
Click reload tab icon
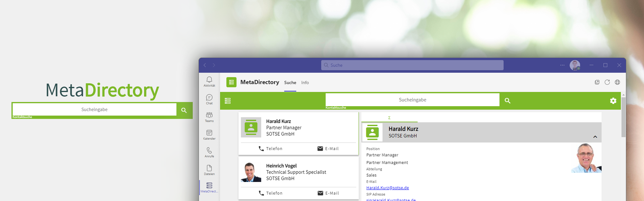pyautogui.click(x=607, y=82)
